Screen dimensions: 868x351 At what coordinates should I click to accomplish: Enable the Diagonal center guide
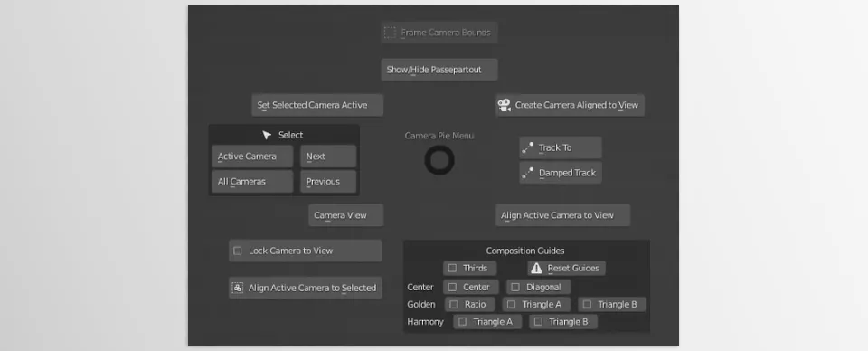[x=515, y=288]
